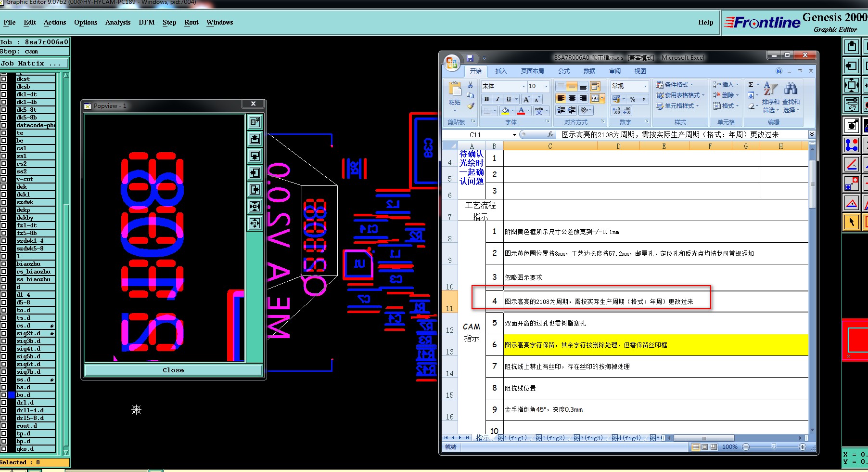Switch to the 插入 tab in Excel
This screenshot has height=472, width=868.
(501, 71)
